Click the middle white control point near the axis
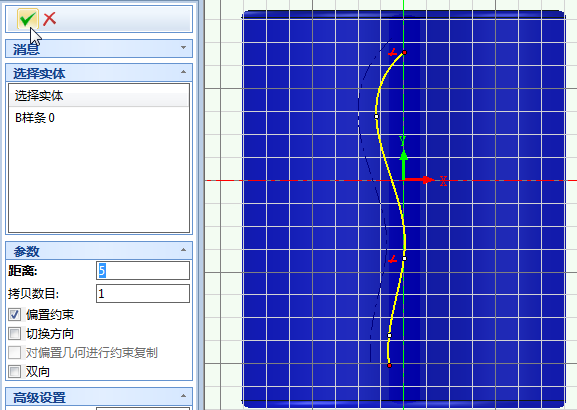Screen dimensions: 577x410 (404, 259)
